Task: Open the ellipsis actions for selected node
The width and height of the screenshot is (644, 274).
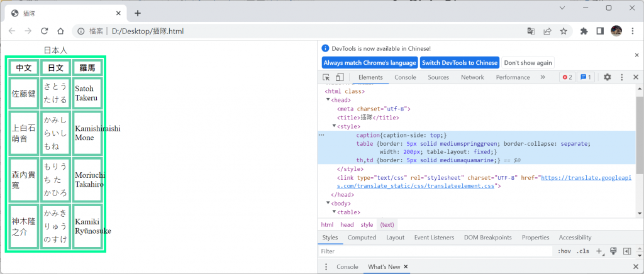Action: coord(321,135)
